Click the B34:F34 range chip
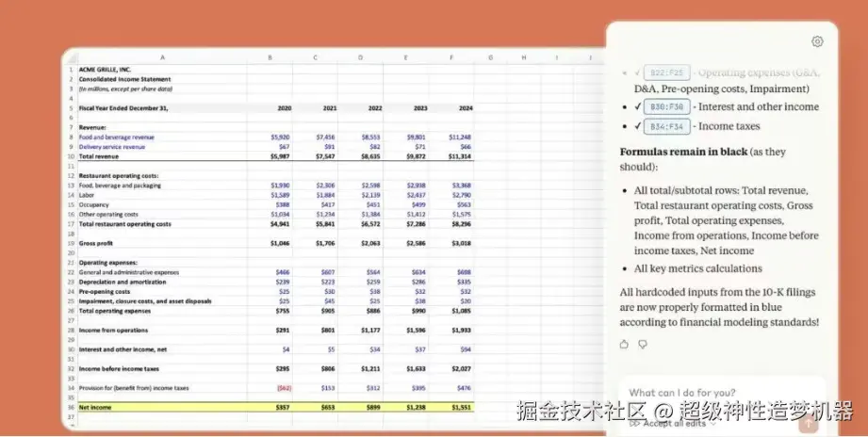 click(666, 126)
